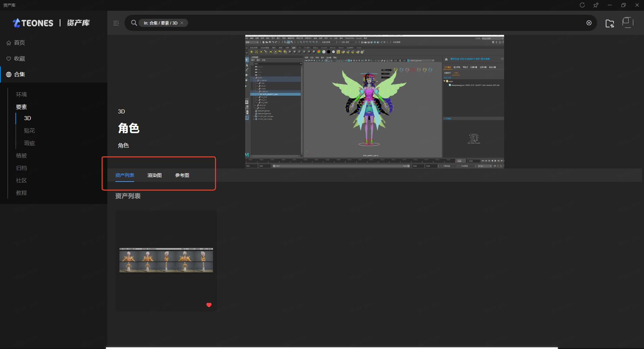The image size is (644, 349).
Task: Open 收藏 favorites section
Action: click(x=19, y=58)
